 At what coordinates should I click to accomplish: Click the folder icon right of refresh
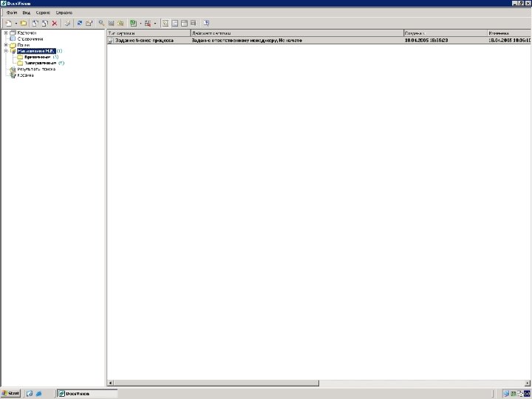(x=89, y=23)
